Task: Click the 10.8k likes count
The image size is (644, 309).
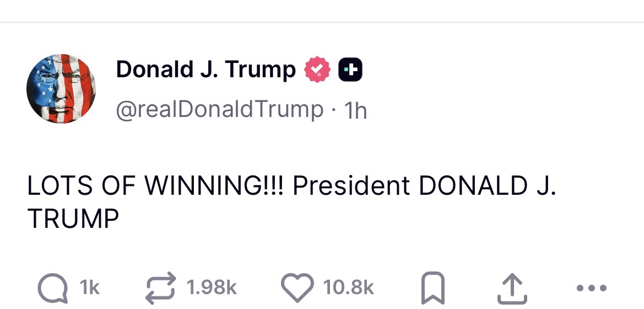Action: [x=348, y=287]
